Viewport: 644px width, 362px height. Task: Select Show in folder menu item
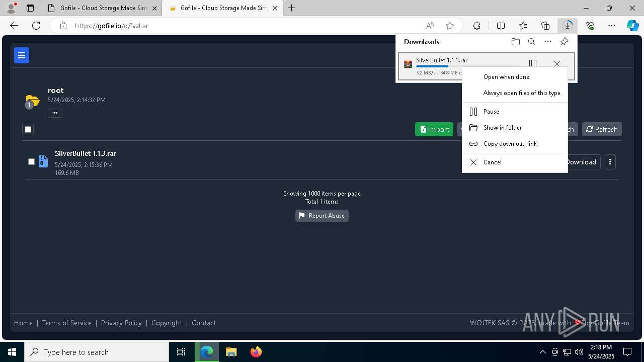click(515, 128)
